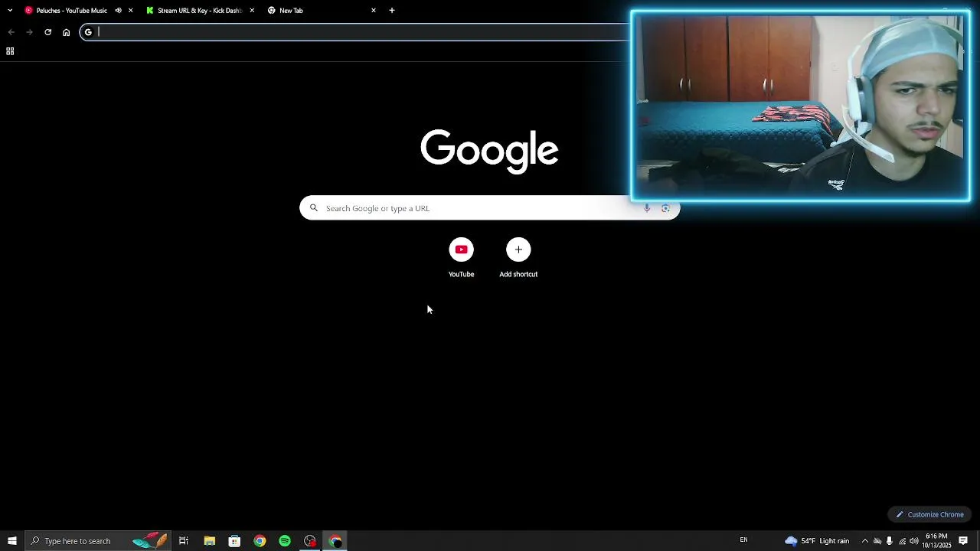
Task: Click the Type here to search box
Action: click(x=97, y=541)
